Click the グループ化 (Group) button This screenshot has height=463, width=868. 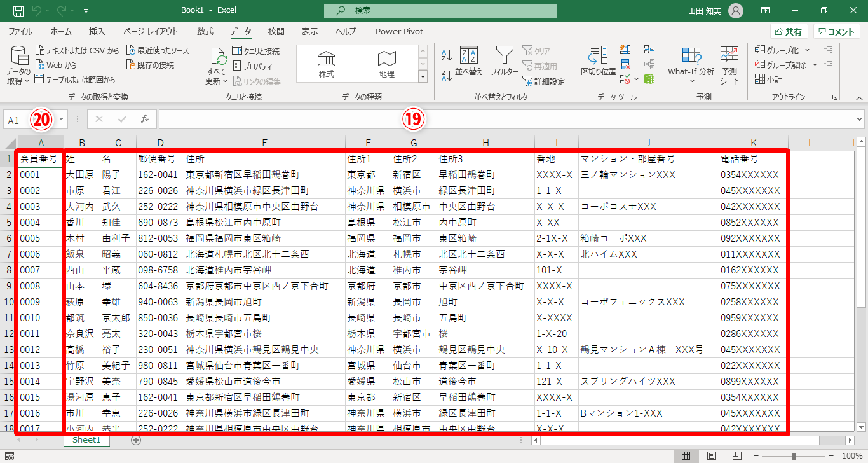(776, 50)
